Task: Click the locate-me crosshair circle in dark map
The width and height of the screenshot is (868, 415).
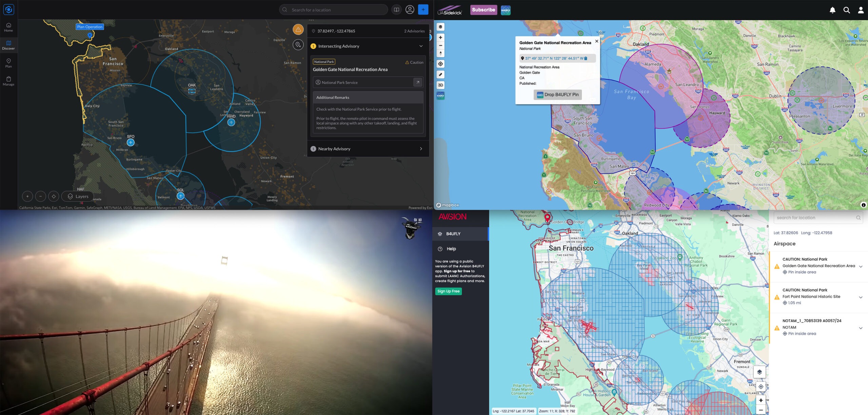Action: [54, 196]
